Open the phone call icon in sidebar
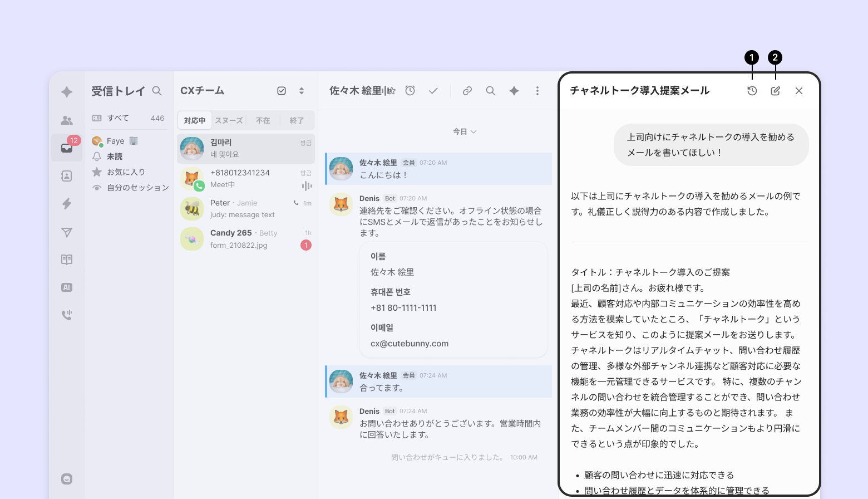 pos(67,315)
